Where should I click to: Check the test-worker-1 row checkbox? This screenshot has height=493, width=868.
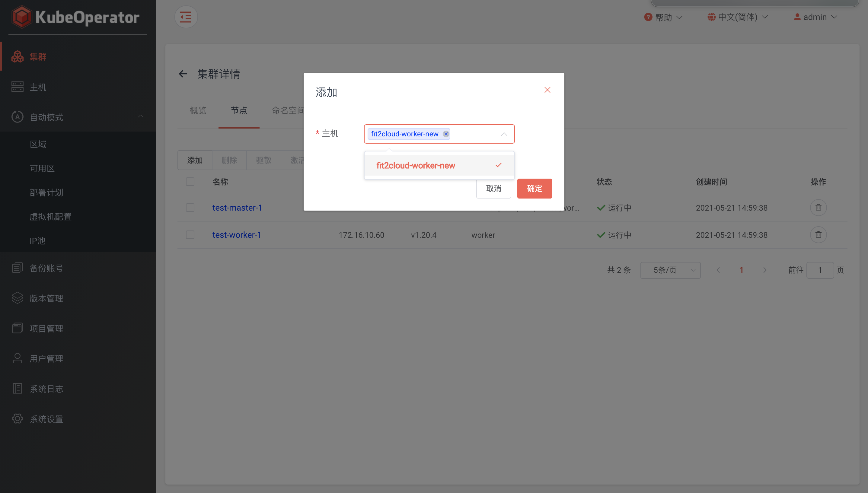click(190, 235)
